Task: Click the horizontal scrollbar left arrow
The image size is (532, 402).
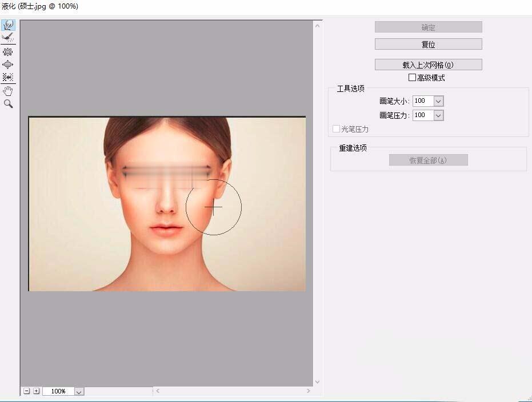Action: point(158,391)
